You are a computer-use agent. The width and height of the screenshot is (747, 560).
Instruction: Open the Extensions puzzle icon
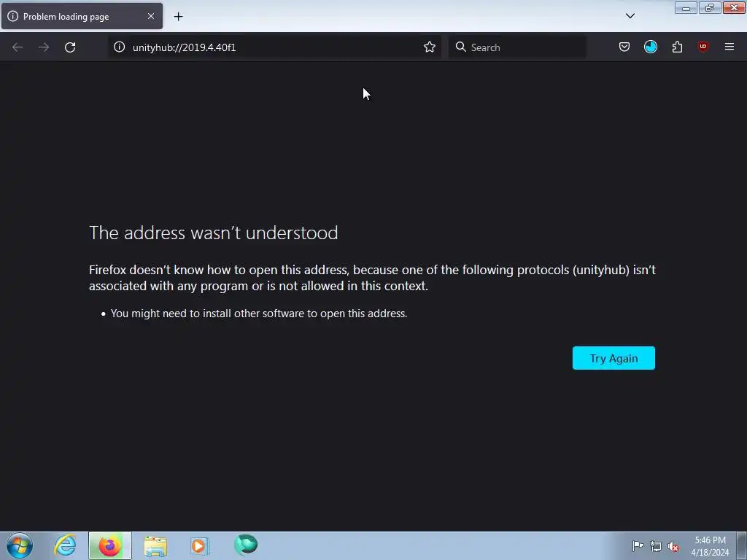tap(677, 47)
